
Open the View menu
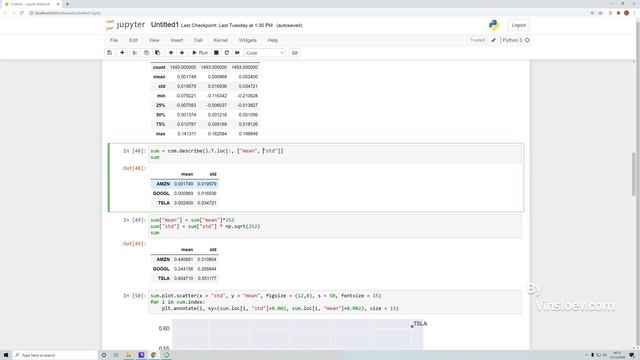pyautogui.click(x=154, y=40)
